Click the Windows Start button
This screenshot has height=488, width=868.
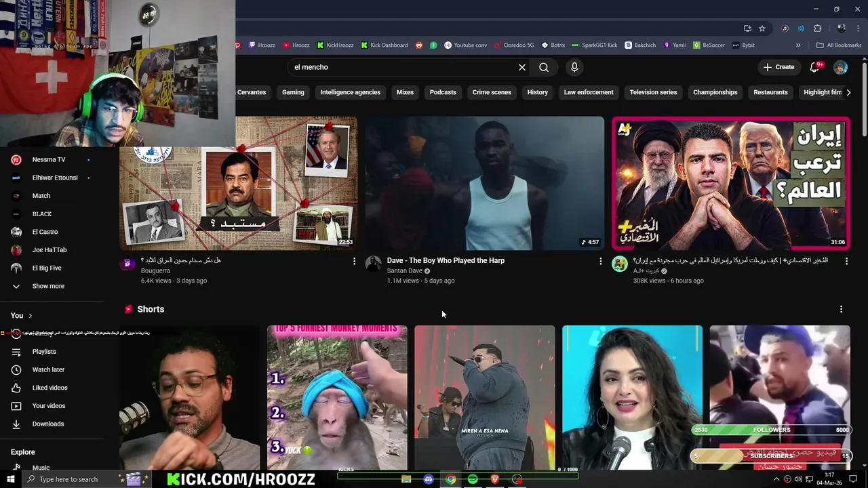coord(10,479)
